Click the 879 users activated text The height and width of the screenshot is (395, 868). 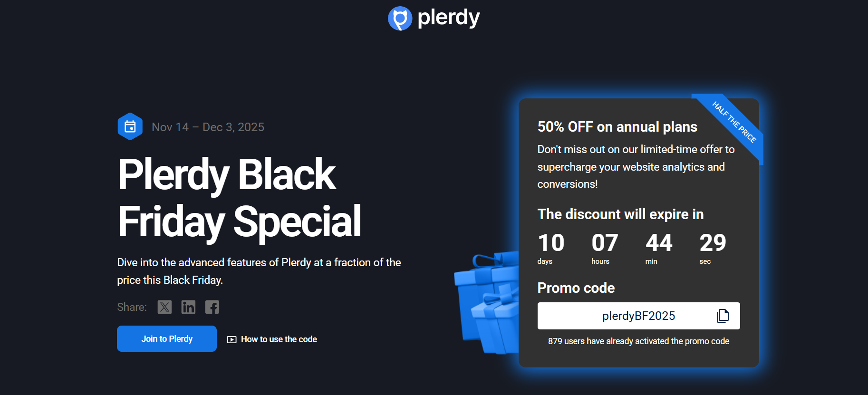click(638, 341)
